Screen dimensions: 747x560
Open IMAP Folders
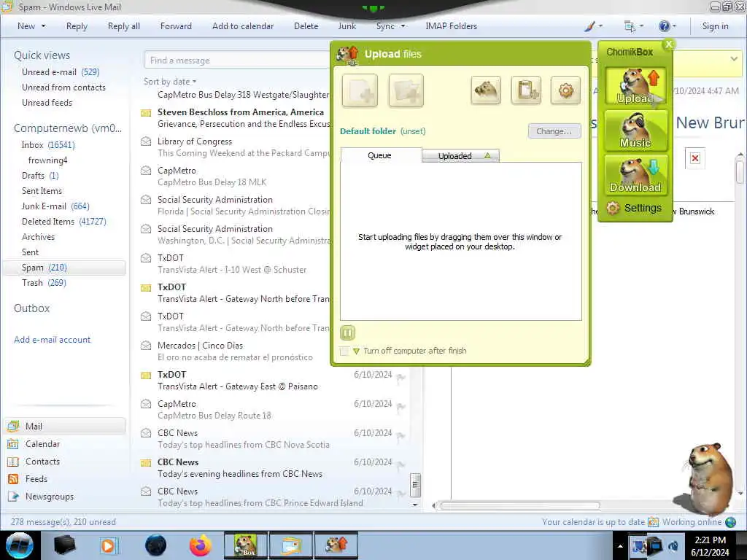(x=451, y=26)
